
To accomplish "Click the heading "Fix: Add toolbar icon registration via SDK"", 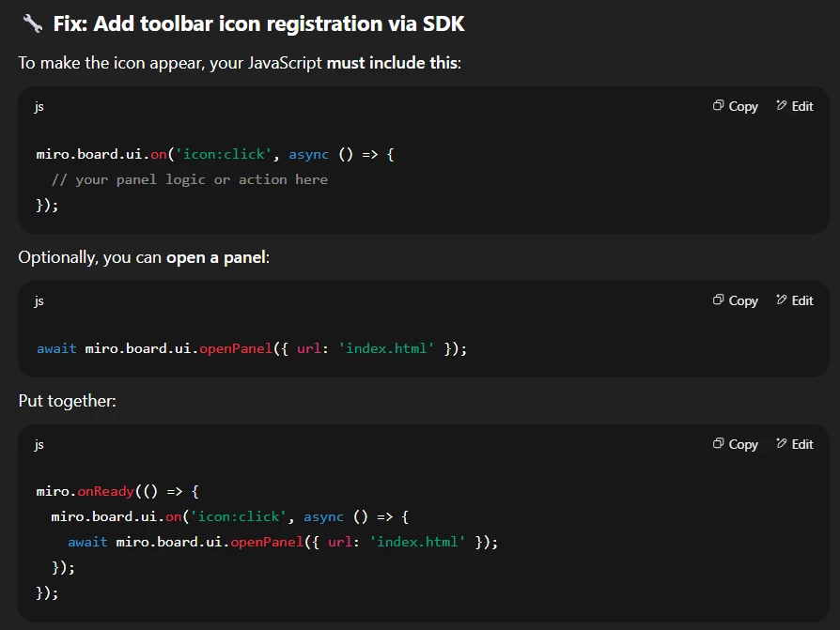I will pyautogui.click(x=258, y=23).
